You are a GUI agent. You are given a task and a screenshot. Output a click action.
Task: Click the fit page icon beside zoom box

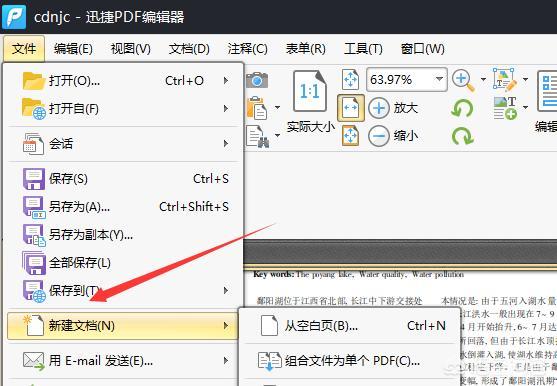(350, 79)
